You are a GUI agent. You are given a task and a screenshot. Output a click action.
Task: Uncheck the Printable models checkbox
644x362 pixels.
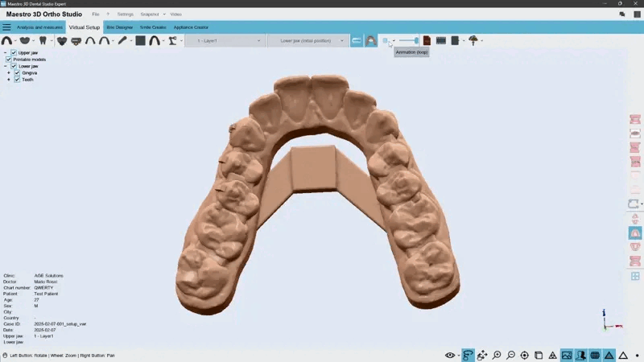(x=9, y=59)
